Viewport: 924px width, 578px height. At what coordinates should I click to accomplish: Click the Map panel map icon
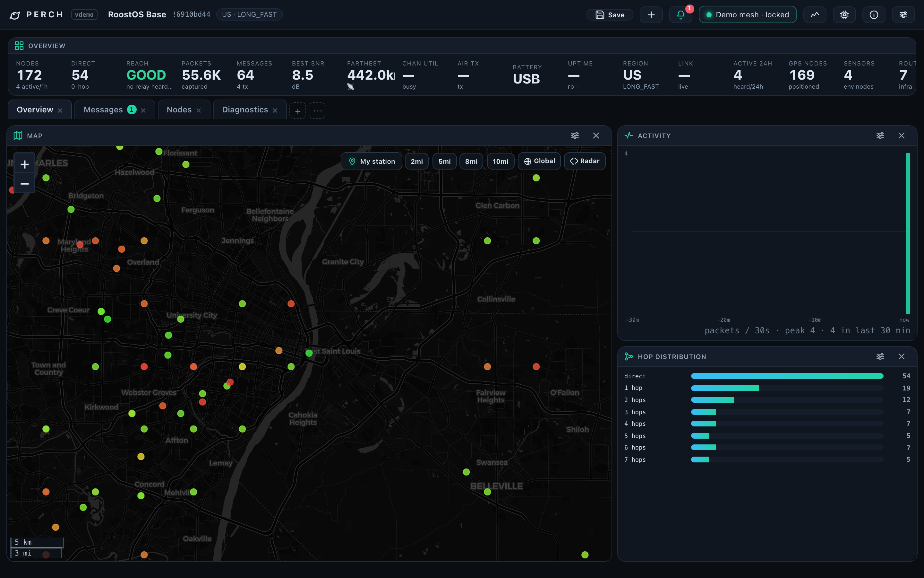18,136
